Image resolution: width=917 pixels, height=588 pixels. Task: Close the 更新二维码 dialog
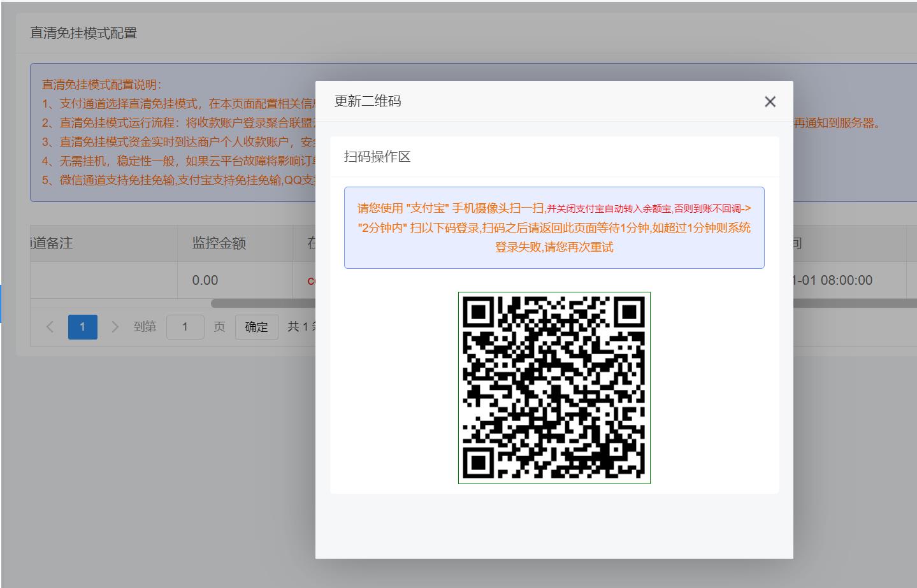pos(770,101)
